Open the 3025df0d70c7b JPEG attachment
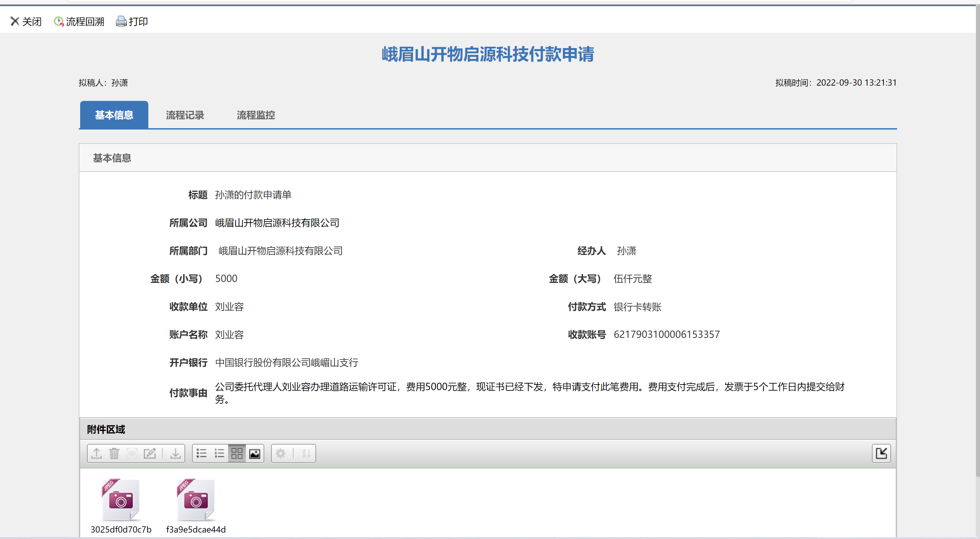Viewport: 980px width, 539px height. (x=121, y=500)
